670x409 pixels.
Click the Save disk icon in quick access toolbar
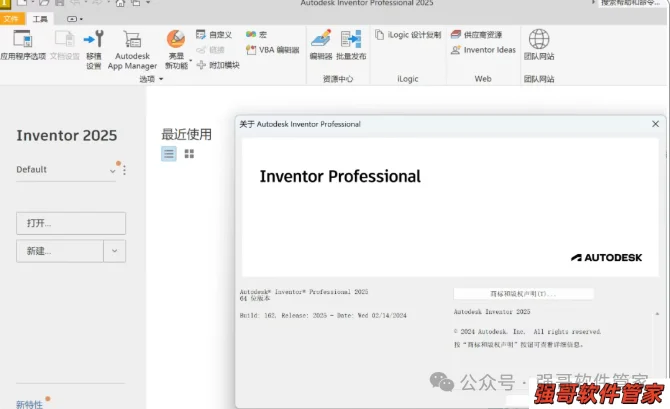click(x=59, y=3)
